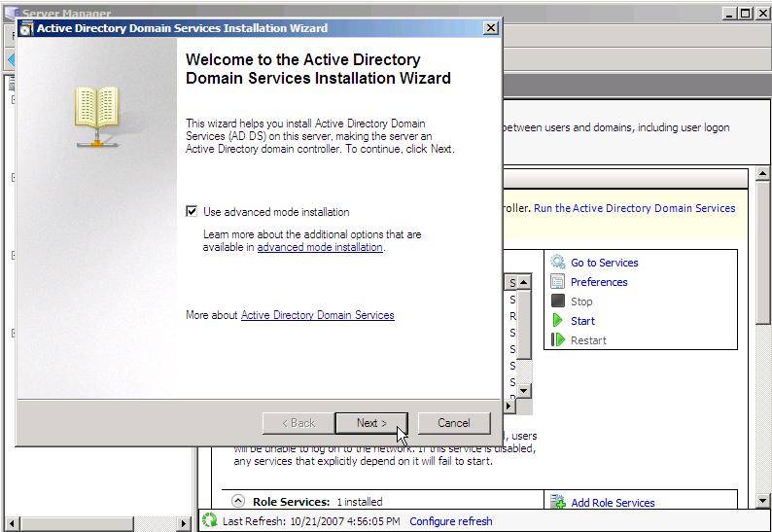772x532 pixels.
Task: Click the services list vertical scrollbar thumb
Action: (x=523, y=324)
